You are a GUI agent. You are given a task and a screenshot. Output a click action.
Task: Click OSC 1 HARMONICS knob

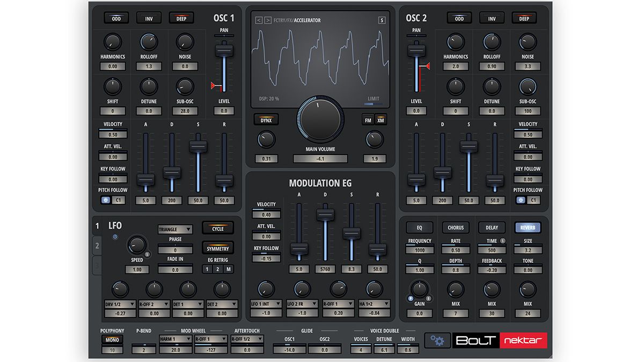point(113,42)
